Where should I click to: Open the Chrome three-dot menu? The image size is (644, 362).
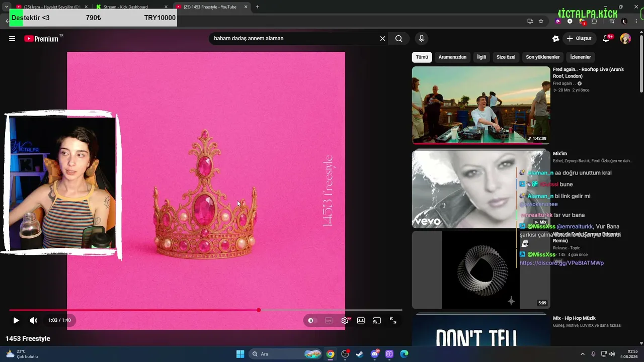tap(636, 21)
